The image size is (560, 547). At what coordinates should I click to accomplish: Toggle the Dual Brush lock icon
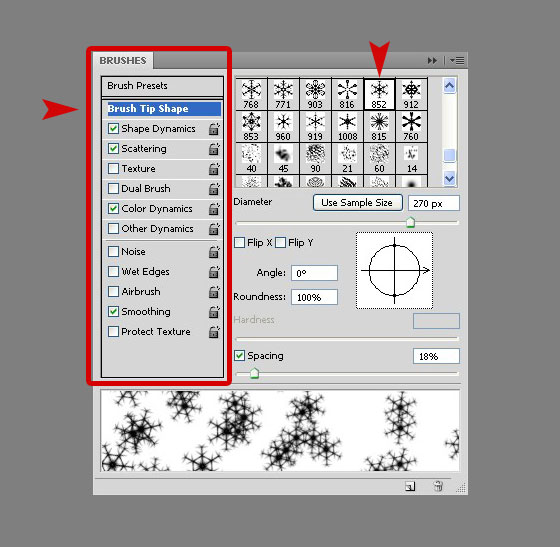[x=214, y=189]
